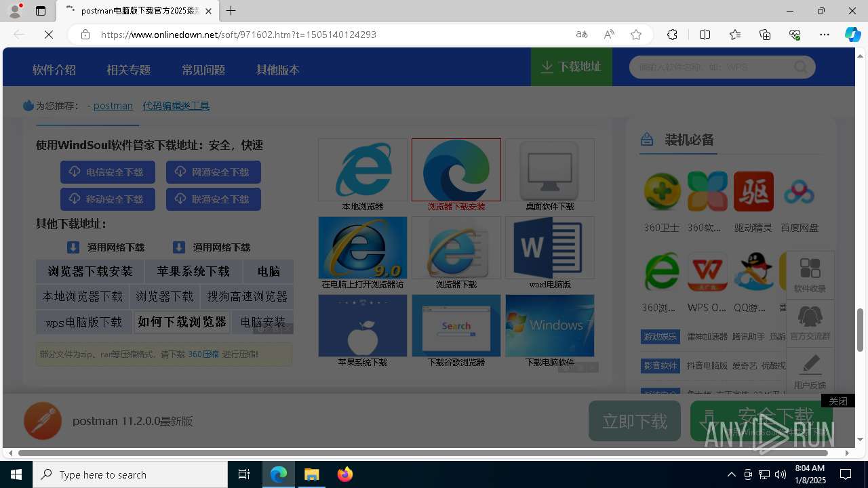Image resolution: width=868 pixels, height=488 pixels.
Task: Open the WPS Office icon
Action: [x=707, y=272]
